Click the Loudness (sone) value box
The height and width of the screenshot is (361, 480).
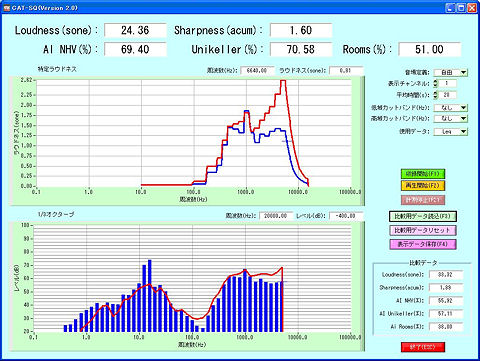point(135,30)
